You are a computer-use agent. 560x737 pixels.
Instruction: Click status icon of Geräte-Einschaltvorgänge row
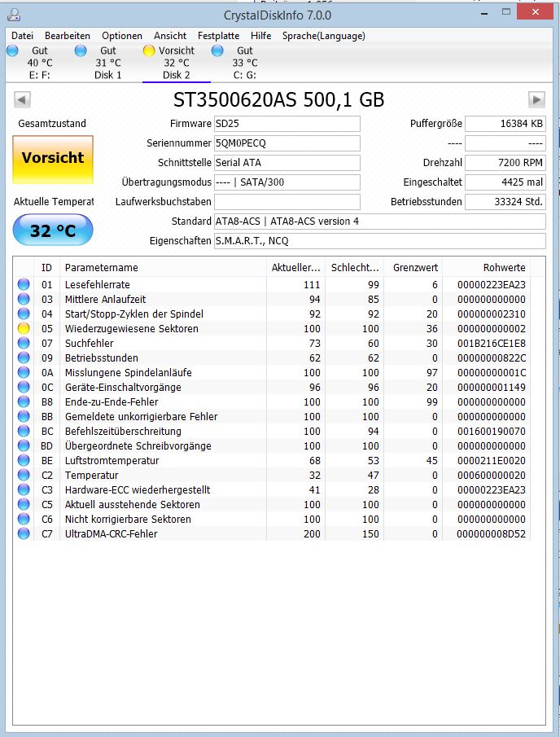24,387
